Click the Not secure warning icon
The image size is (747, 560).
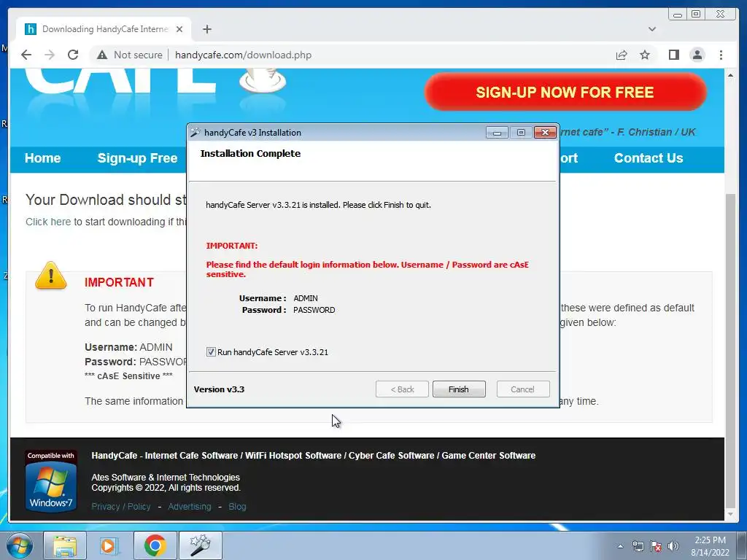102,55
